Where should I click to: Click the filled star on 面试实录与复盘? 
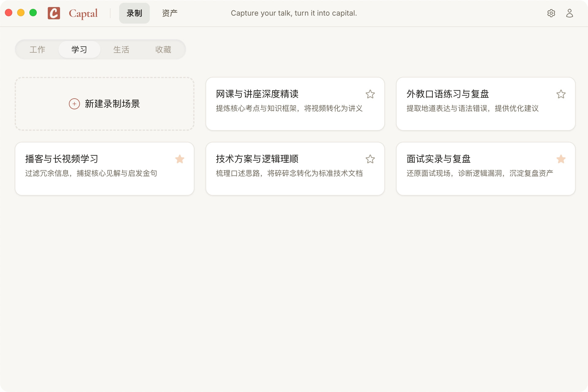coord(561,159)
